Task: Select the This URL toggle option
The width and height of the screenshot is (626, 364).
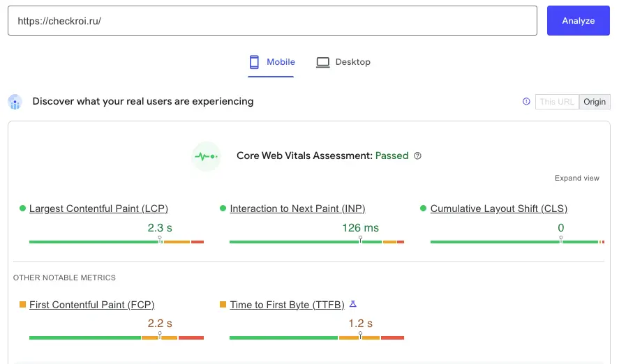Action: (x=557, y=102)
